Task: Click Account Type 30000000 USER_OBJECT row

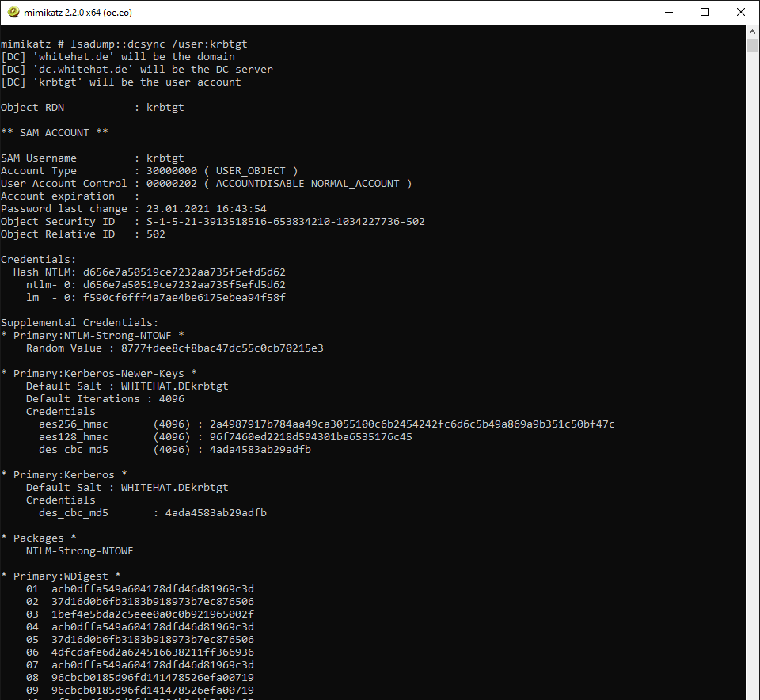Action: [150, 170]
